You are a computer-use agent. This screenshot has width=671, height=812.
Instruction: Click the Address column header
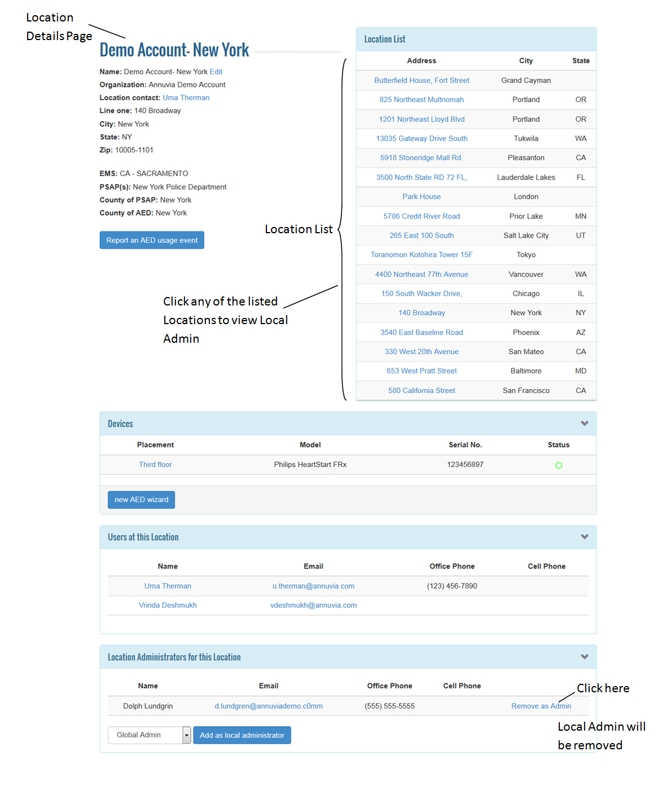click(x=422, y=61)
